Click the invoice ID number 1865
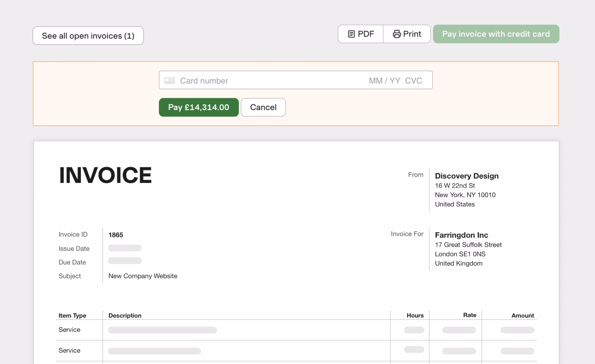595x364 pixels. point(116,235)
